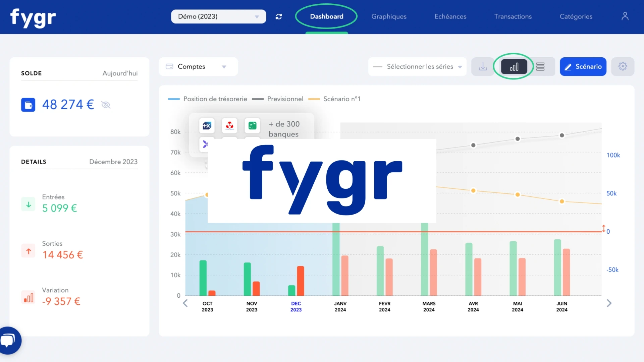644x362 pixels.
Task: Click the Scénario button
Action: 583,66
